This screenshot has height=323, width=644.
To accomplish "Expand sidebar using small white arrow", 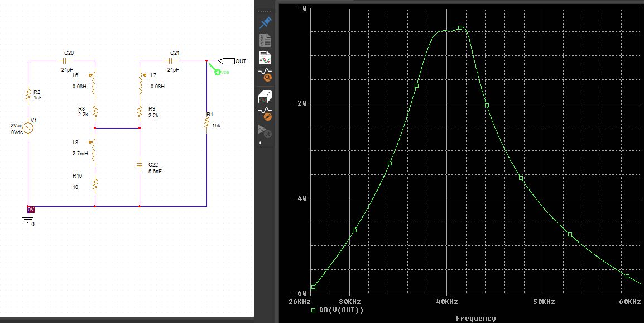I will pos(260,143).
